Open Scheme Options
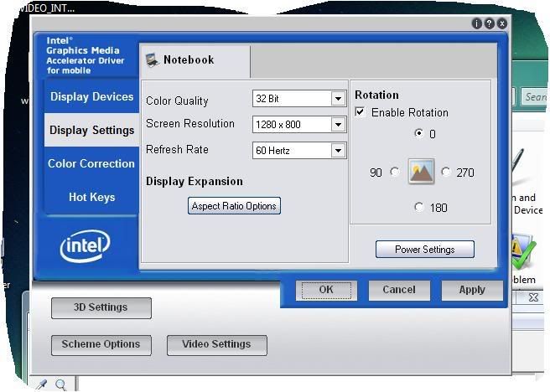This screenshot has width=550, height=392. (x=101, y=345)
